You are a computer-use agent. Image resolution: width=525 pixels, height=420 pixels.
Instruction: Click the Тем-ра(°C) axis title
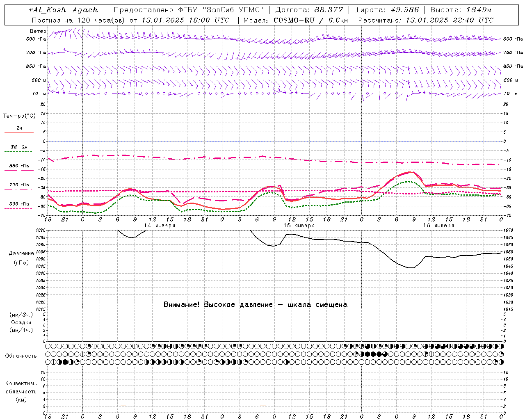19,116
